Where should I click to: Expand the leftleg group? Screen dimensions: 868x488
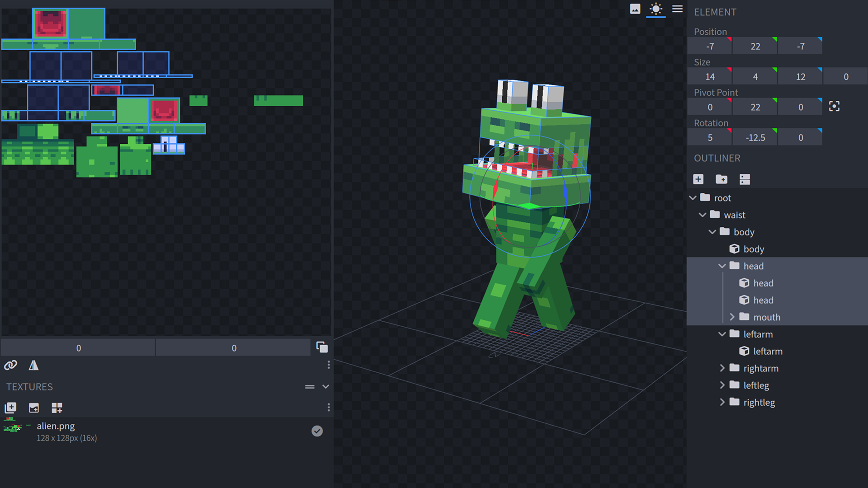(722, 385)
